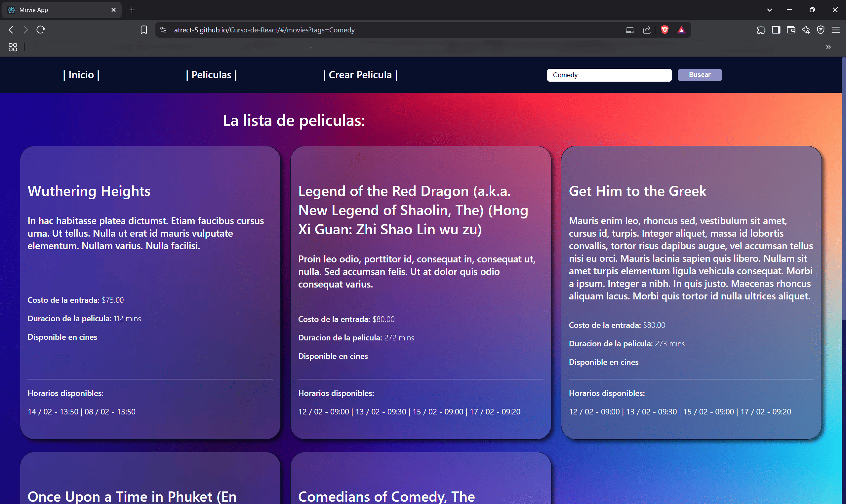Click the Once Upon a Time in Phuket title

[132, 496]
